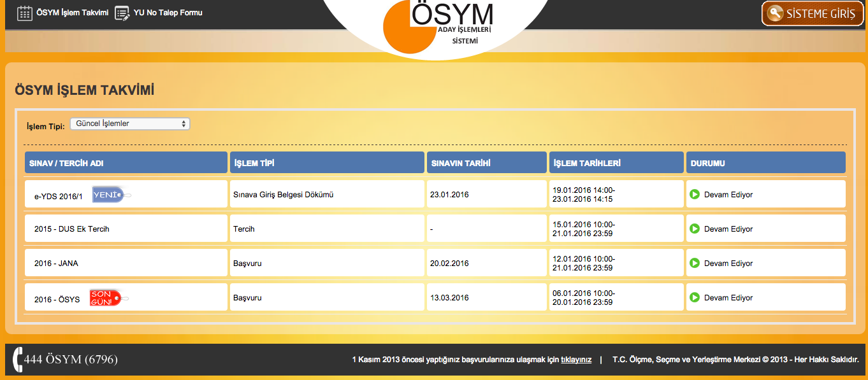
Task: Open the İşlem Tipi dropdown
Action: (x=130, y=123)
